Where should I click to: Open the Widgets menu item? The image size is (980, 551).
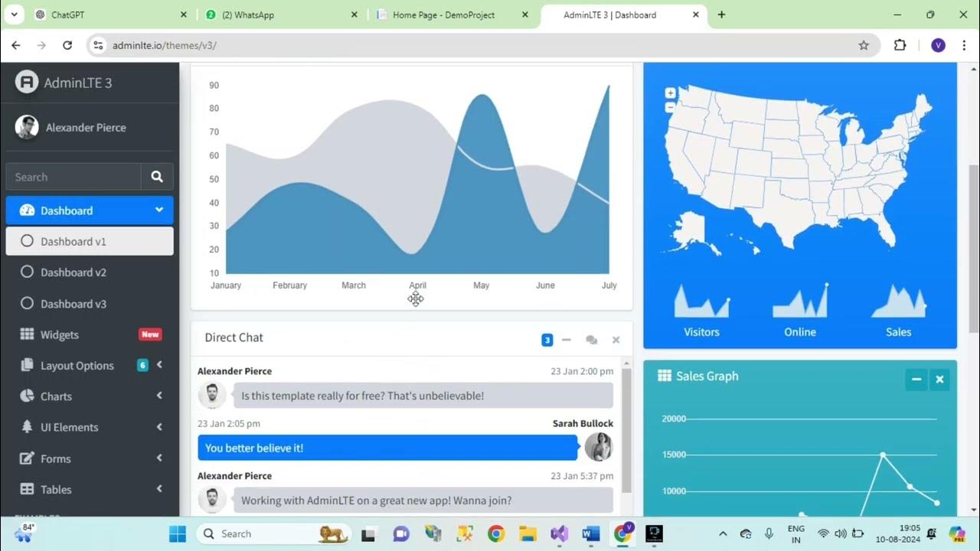click(x=90, y=334)
